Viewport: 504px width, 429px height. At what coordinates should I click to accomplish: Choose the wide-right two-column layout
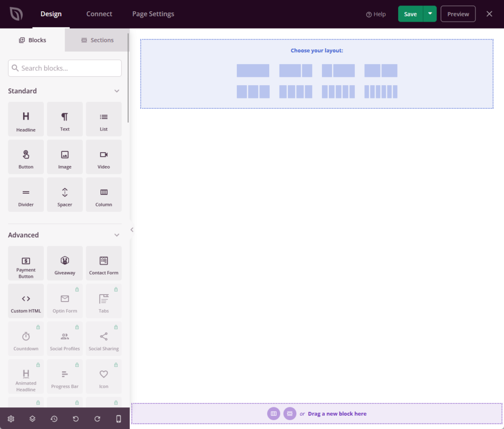click(x=338, y=70)
